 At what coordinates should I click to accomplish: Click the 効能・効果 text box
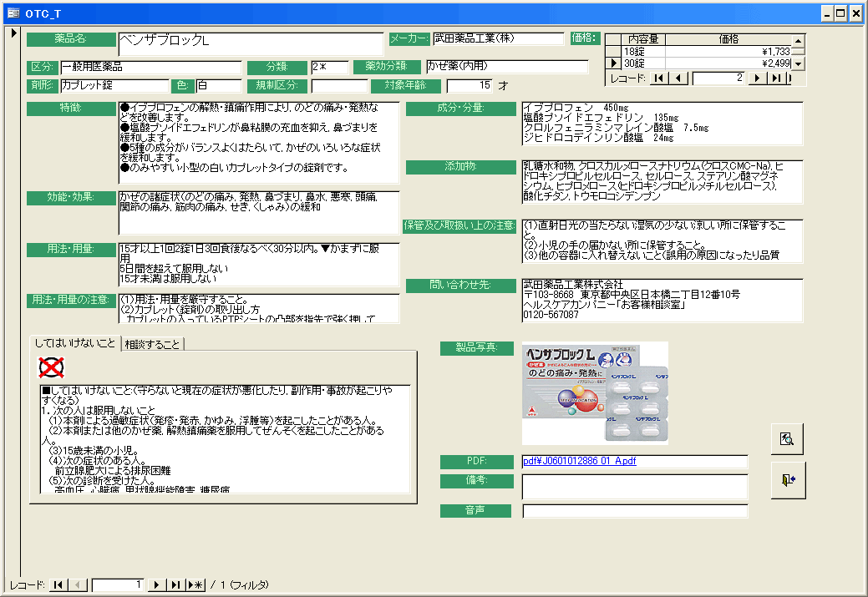258,212
